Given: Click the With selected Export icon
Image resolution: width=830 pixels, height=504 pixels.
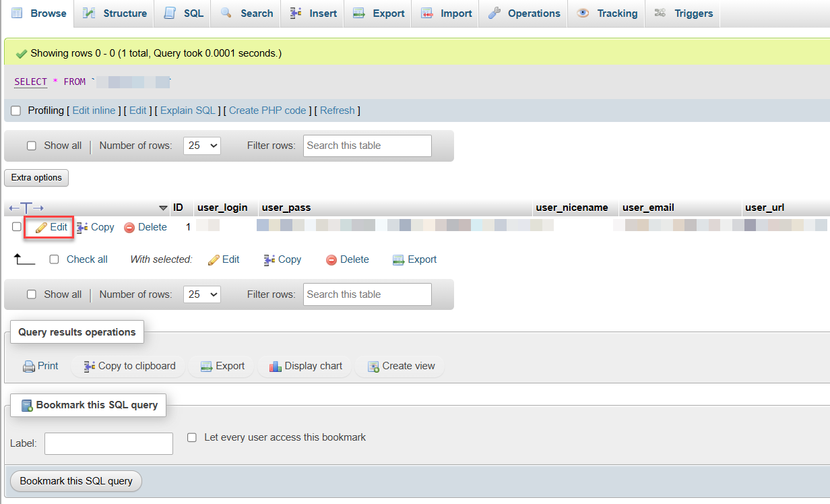Looking at the screenshot, I should (398, 259).
